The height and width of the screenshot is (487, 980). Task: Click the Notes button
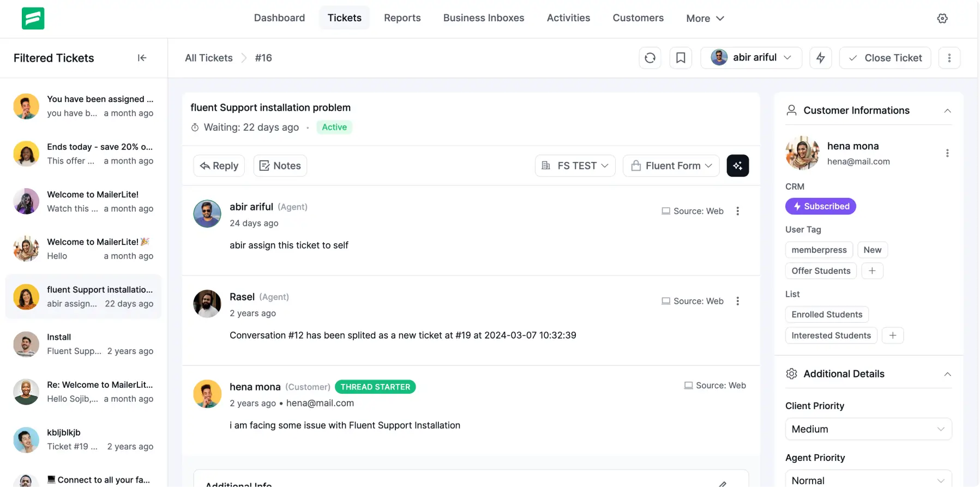coord(280,166)
